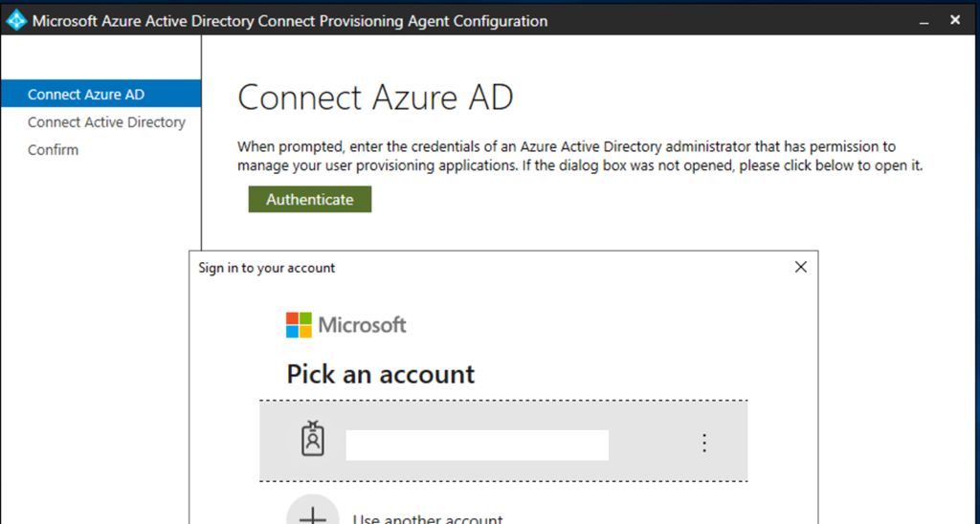980x524 pixels.
Task: Click the Microsoft four-square logo
Action: pyautogui.click(x=299, y=325)
